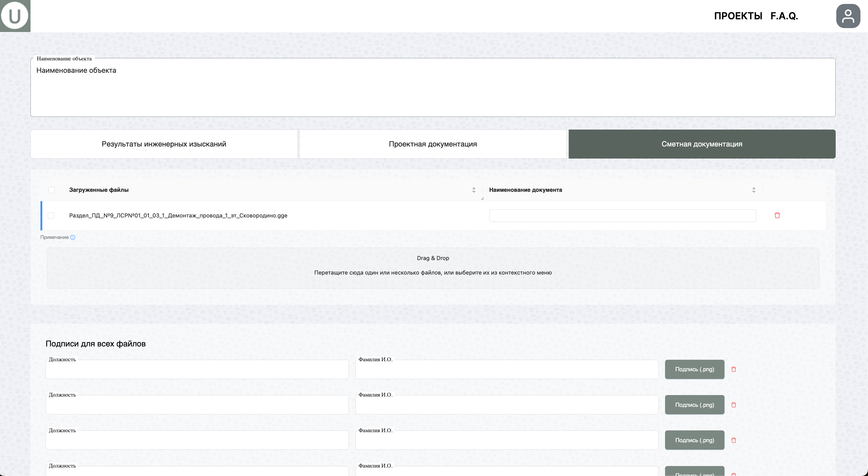This screenshot has width=868, height=476.
Task: Delete the second signature row
Action: tap(734, 405)
